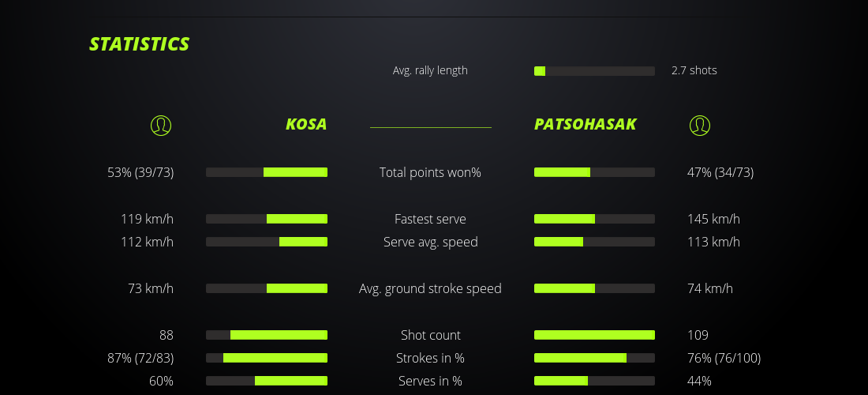Click the STATISTICS heading
Image resolution: width=868 pixels, height=395 pixels.
coord(139,44)
